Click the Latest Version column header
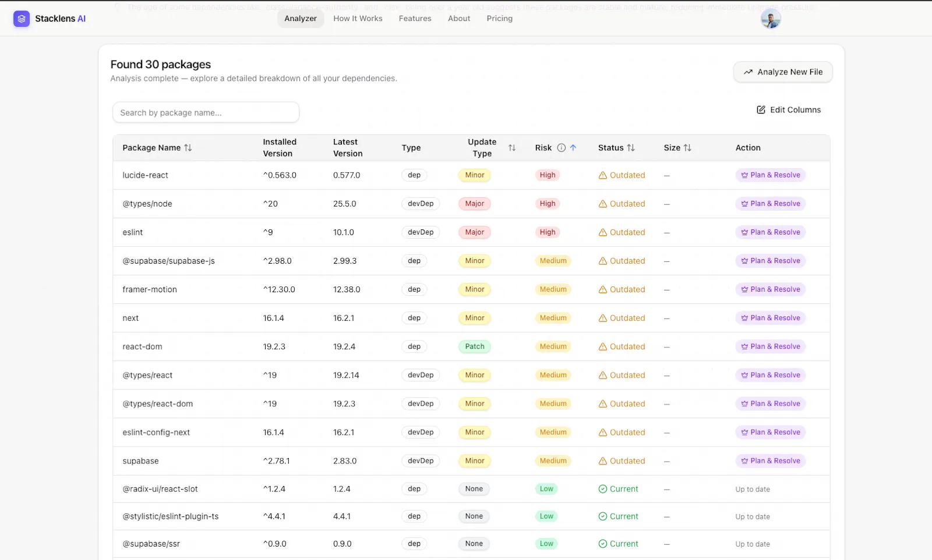932x560 pixels. pyautogui.click(x=348, y=148)
